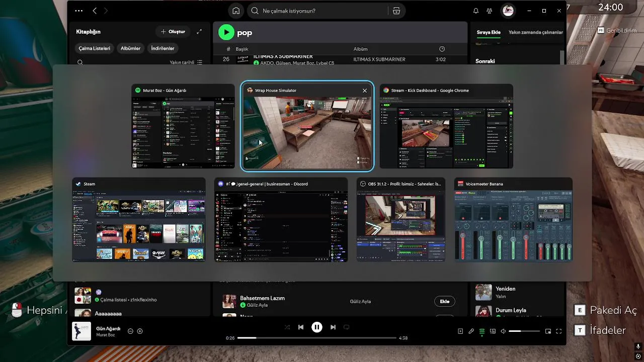This screenshot has height=362, width=644.
Task: Select Kick Dashboard Chrome window thumbnail
Action: (x=446, y=126)
